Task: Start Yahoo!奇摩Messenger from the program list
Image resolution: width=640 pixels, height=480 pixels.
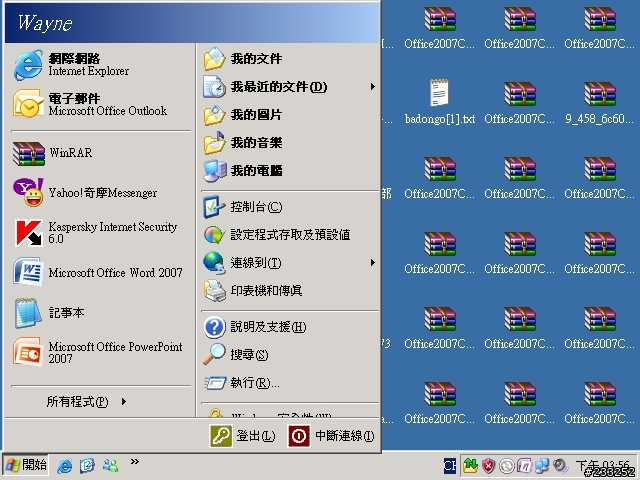Action: [x=101, y=193]
